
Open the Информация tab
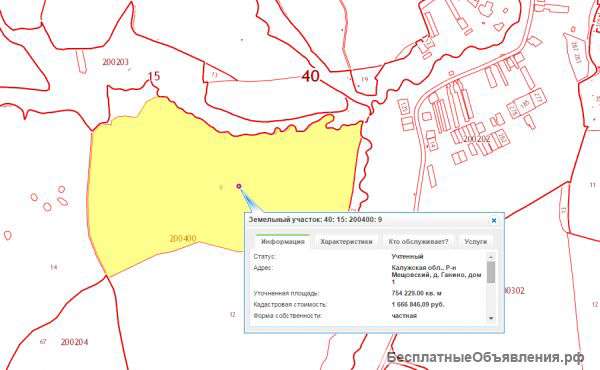coord(283,241)
